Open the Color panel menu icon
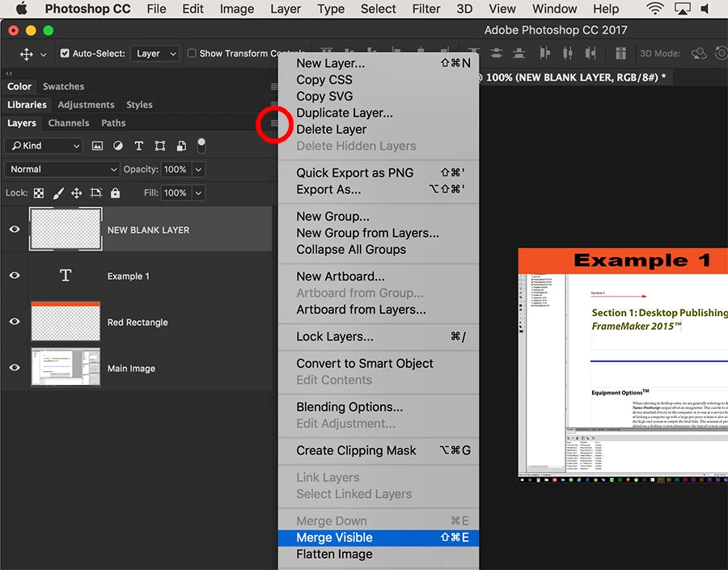The height and width of the screenshot is (570, 728). (274, 87)
